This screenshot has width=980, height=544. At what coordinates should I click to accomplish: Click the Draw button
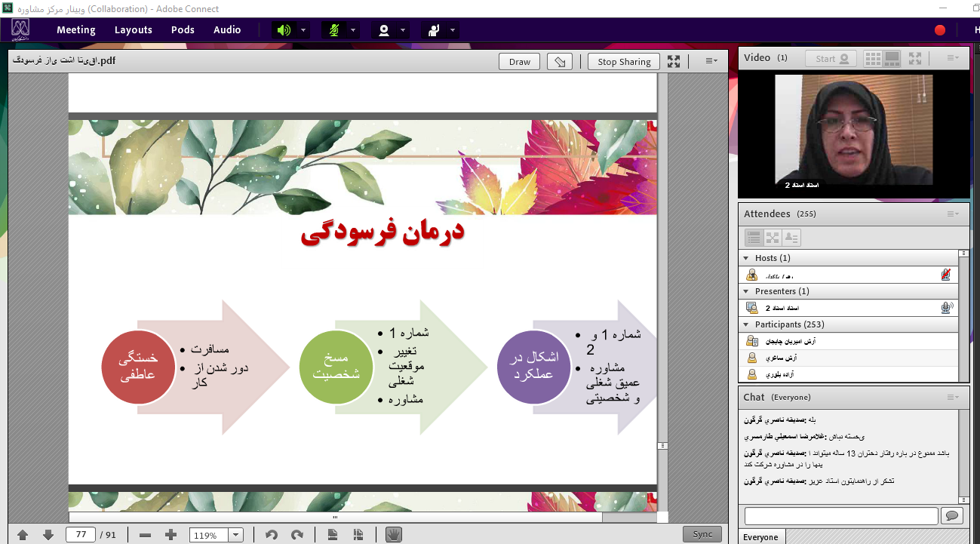519,62
